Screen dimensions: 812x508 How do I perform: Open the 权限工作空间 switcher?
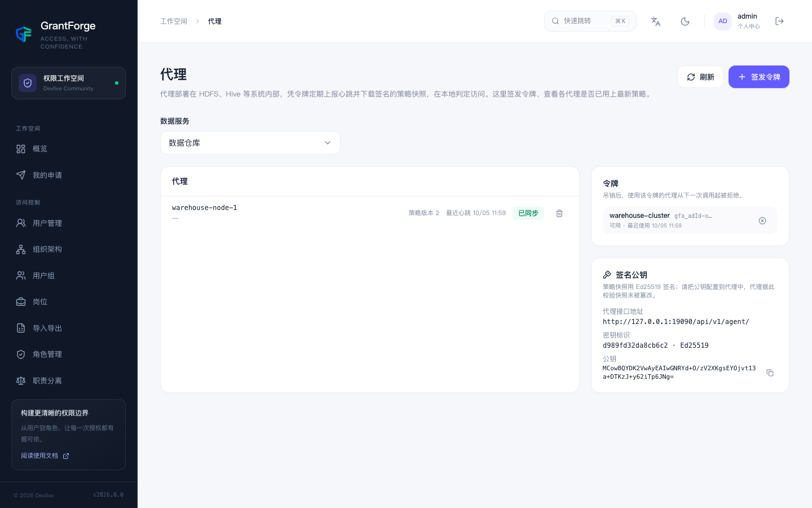[68, 83]
